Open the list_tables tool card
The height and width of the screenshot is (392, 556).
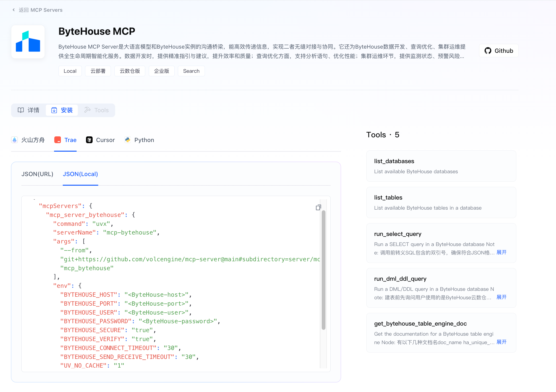[441, 202]
